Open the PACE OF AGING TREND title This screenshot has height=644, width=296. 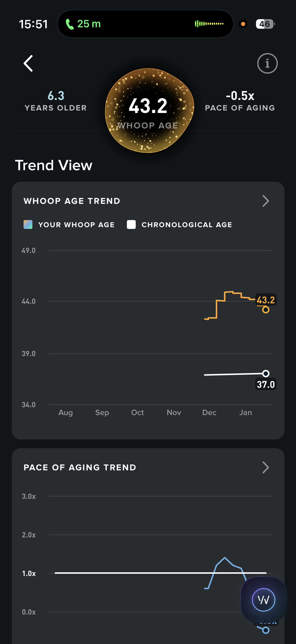[x=80, y=467]
